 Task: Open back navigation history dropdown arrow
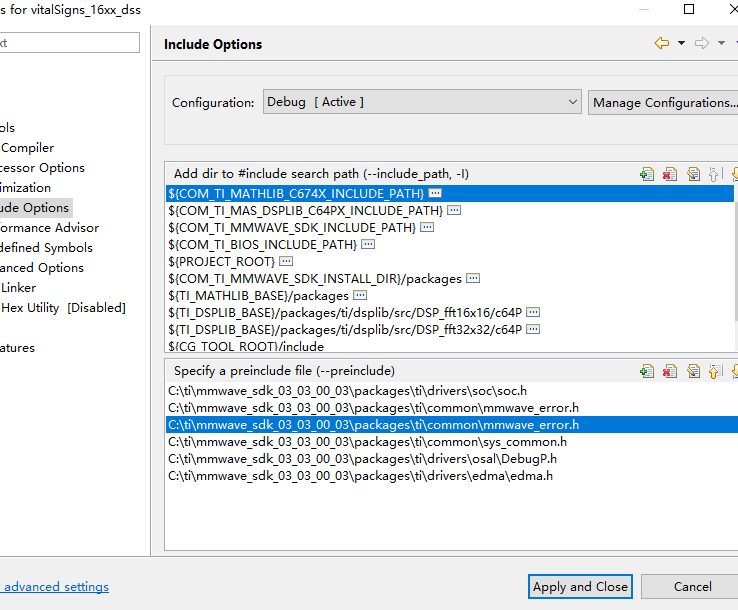[x=681, y=44]
